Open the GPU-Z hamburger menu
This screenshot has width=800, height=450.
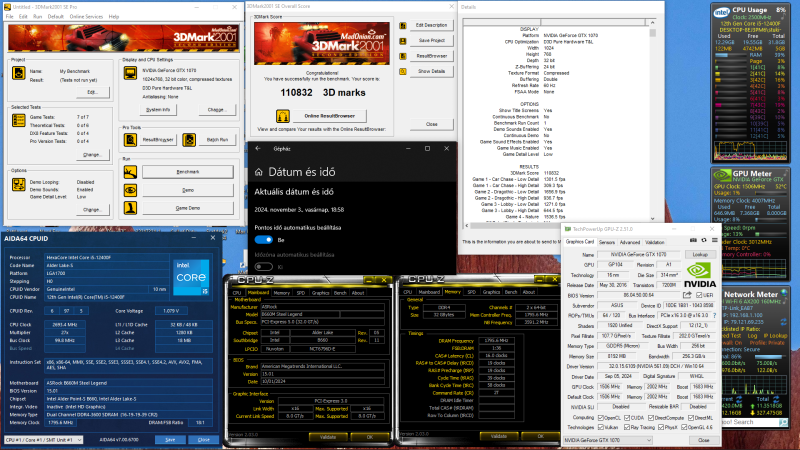pyautogui.click(x=714, y=240)
